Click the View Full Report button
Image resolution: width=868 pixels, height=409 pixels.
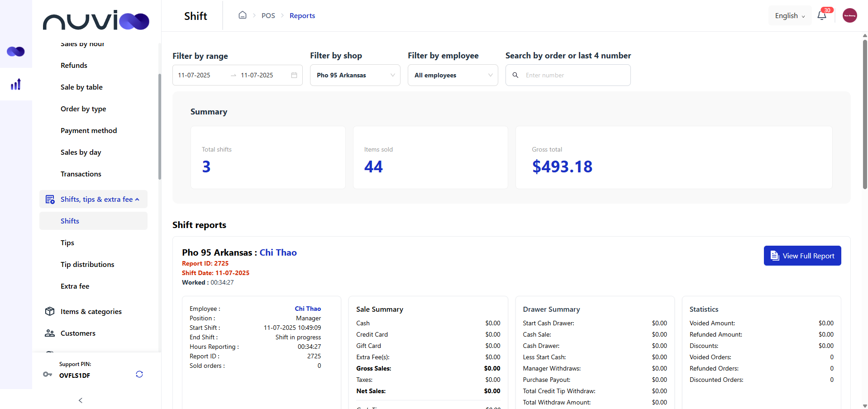tap(802, 256)
